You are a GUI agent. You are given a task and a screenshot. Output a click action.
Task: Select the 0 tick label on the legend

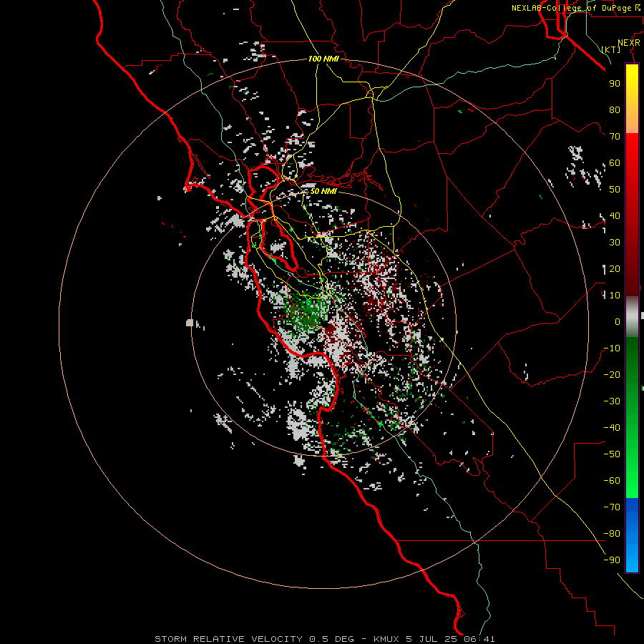(x=618, y=321)
